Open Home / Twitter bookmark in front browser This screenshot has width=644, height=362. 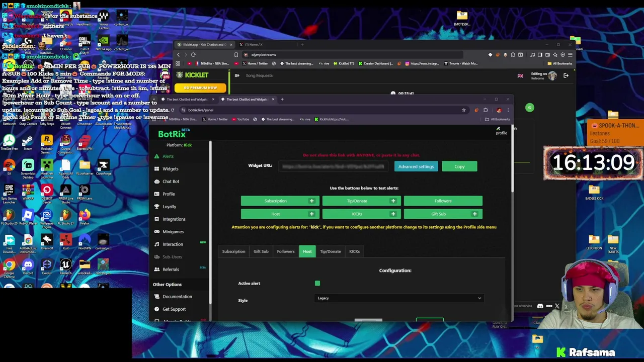tap(214, 120)
